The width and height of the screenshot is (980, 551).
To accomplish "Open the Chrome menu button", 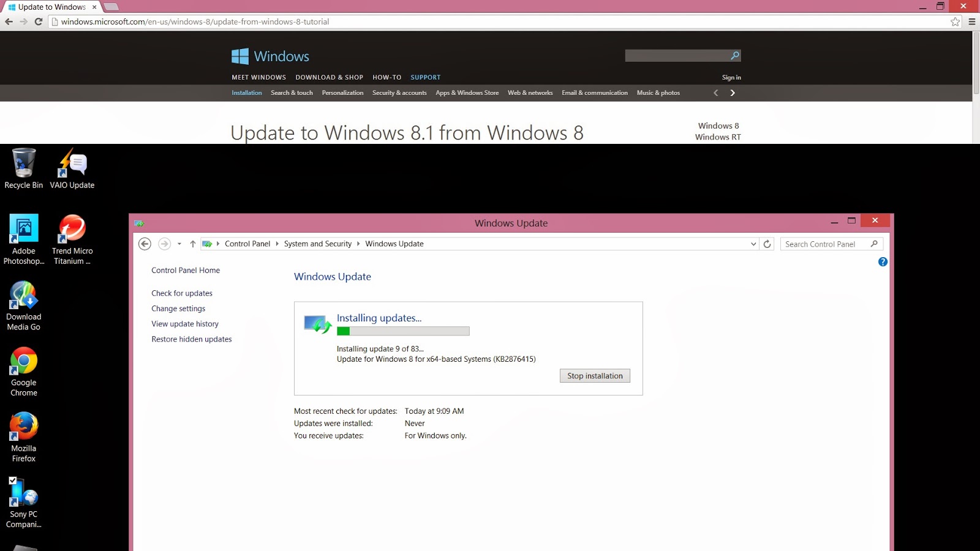I will tap(971, 21).
